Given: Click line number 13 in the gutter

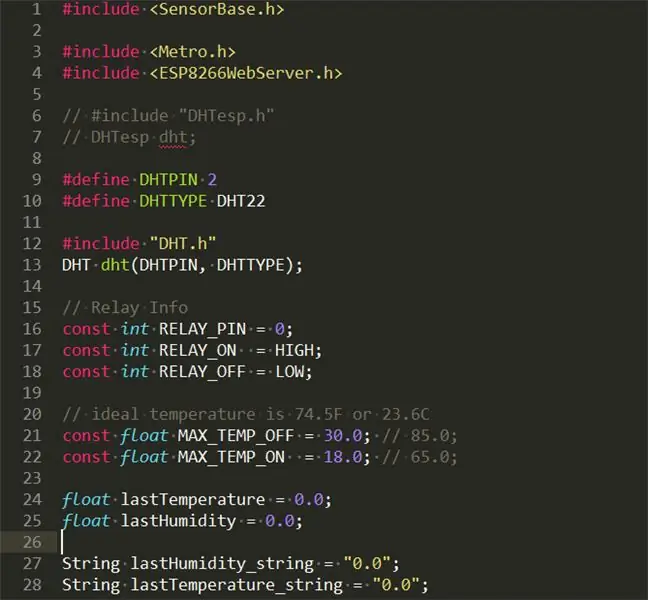Looking at the screenshot, I should (32, 265).
